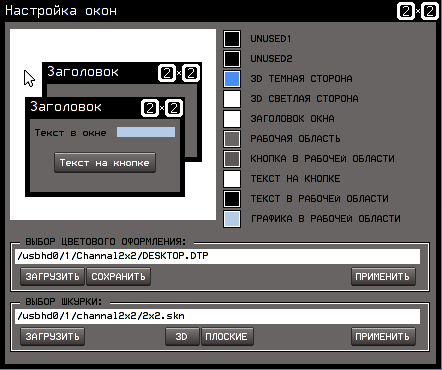Click the ТЕКСТ НА КНОПКЕ swatch
This screenshot has height=370, width=442.
(x=232, y=179)
